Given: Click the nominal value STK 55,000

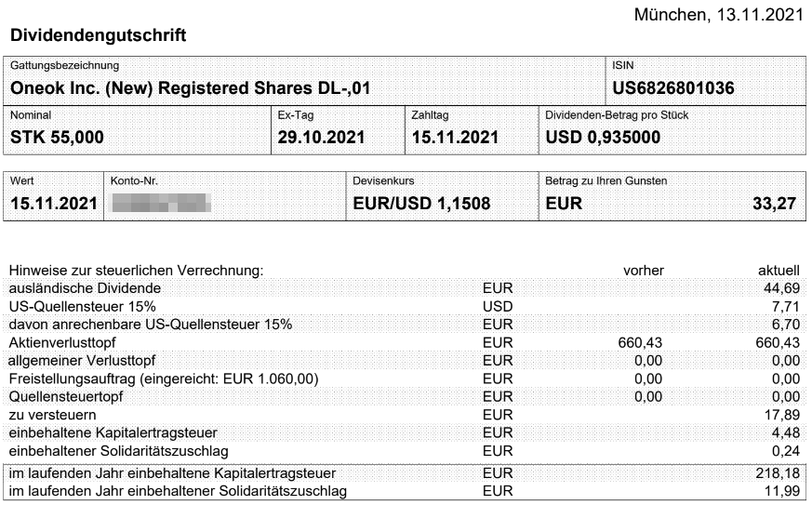Looking at the screenshot, I should click(x=57, y=138).
